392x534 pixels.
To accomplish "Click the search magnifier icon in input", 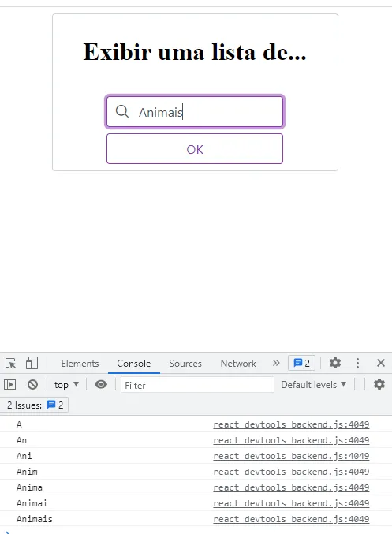I will (x=122, y=111).
